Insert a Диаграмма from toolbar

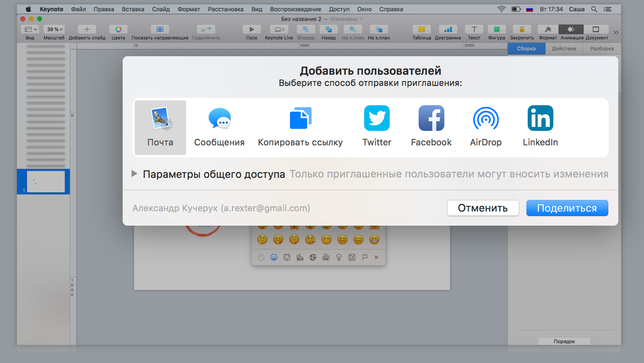pyautogui.click(x=448, y=29)
